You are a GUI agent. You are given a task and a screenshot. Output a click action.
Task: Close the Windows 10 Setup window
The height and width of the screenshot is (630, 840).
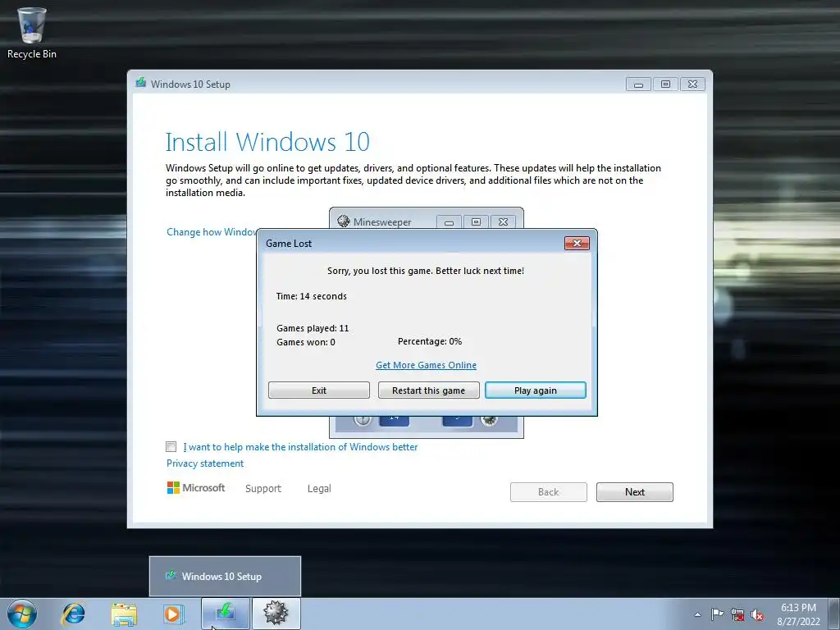click(x=692, y=84)
